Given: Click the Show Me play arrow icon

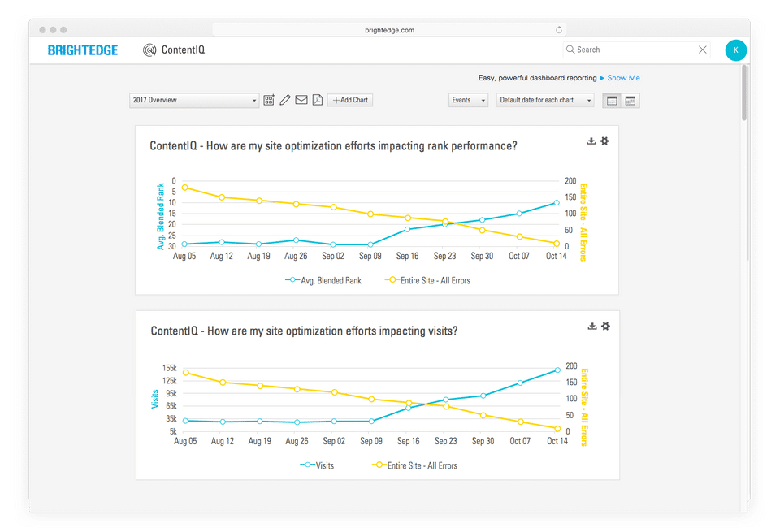Looking at the screenshot, I should (x=602, y=78).
